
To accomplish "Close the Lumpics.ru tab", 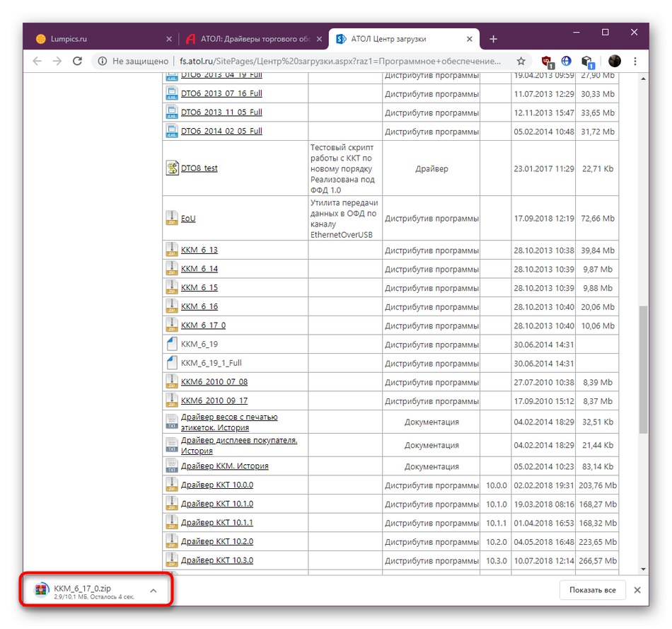I will (x=169, y=39).
